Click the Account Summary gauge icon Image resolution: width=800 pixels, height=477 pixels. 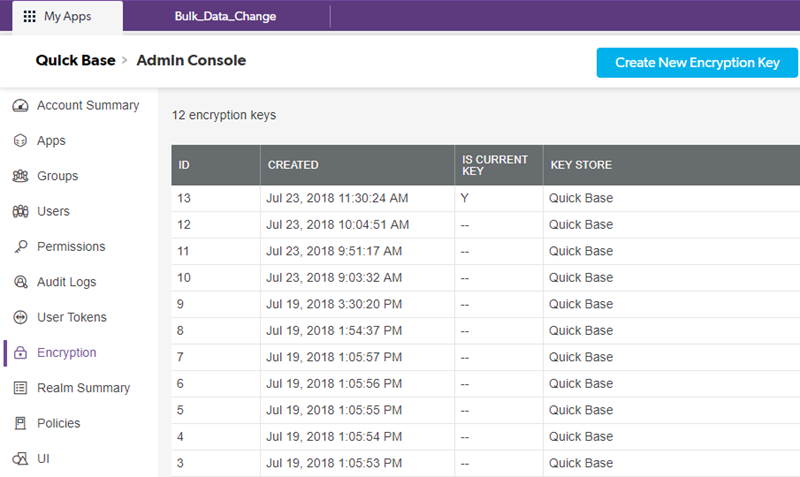[20, 106]
